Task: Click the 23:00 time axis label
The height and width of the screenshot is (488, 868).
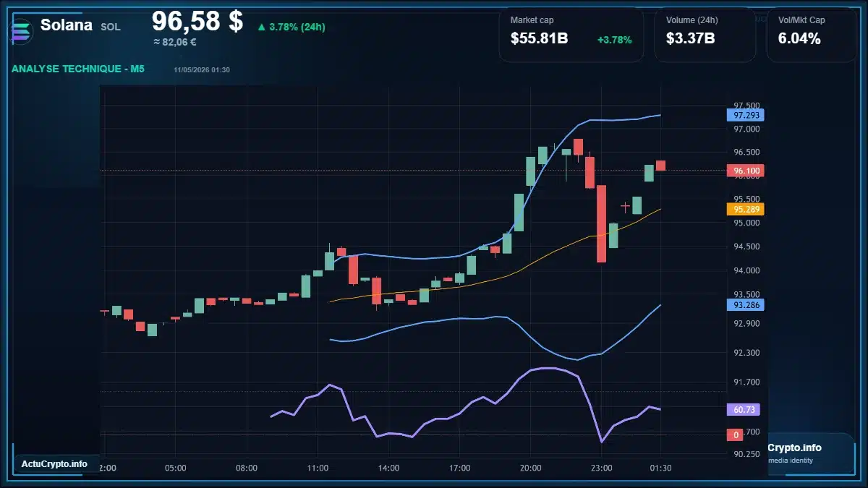Action: pos(601,468)
